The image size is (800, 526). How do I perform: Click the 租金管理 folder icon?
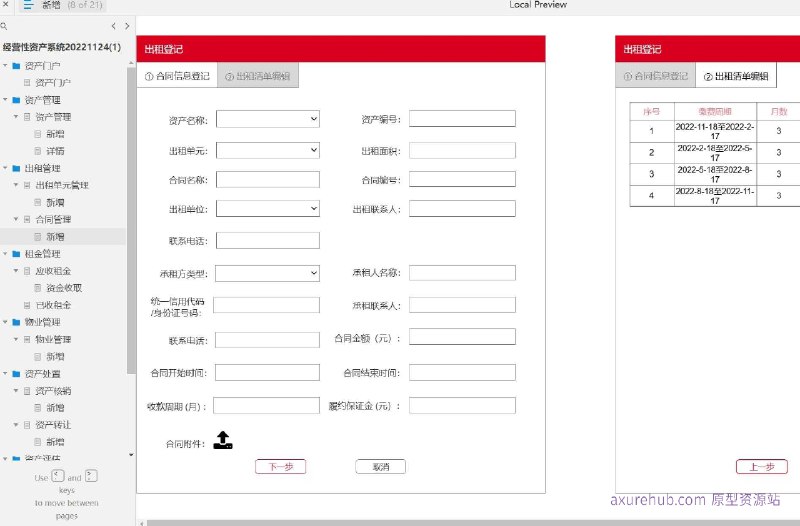[16, 254]
